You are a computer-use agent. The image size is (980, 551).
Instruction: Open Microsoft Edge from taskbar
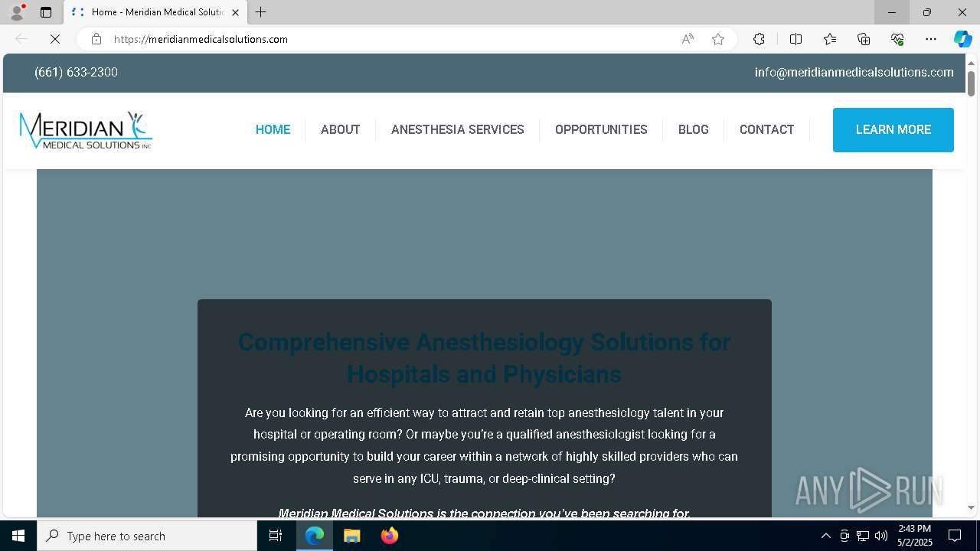[x=315, y=536]
